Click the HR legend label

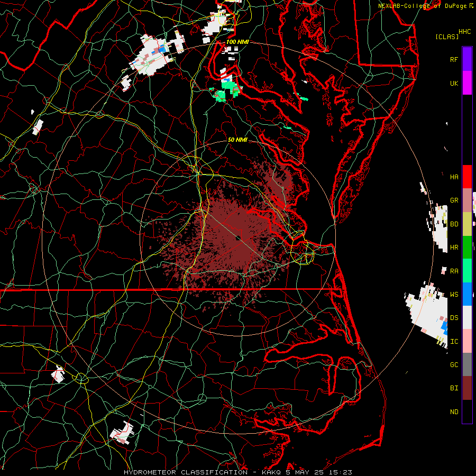pos(454,248)
